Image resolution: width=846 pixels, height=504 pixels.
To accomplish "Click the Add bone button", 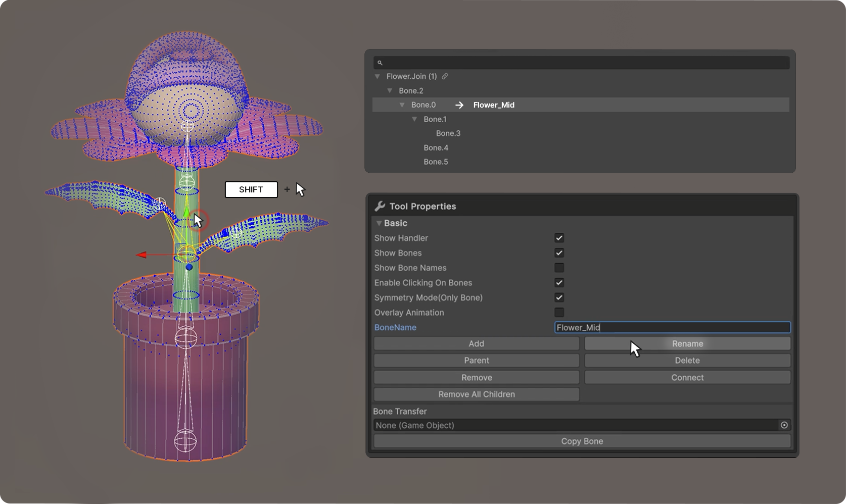I will pos(477,343).
